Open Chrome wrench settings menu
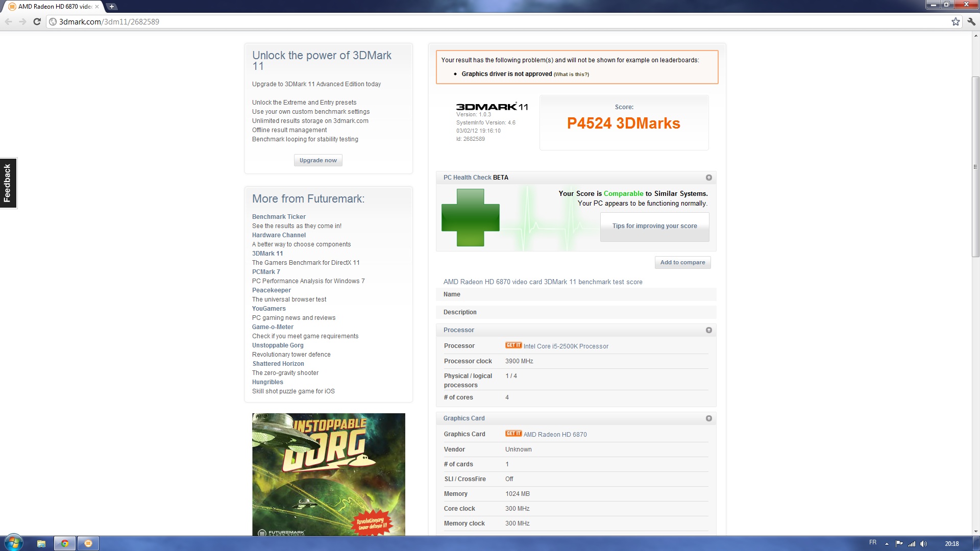 971,21
